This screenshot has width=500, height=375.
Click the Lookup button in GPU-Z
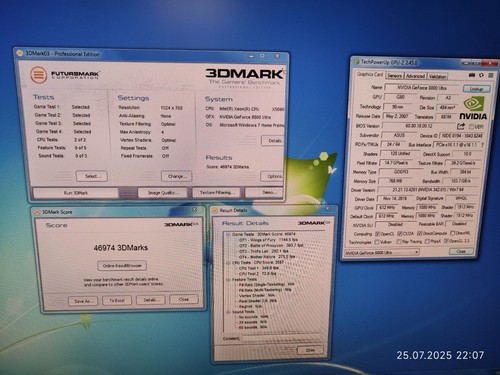(x=477, y=89)
